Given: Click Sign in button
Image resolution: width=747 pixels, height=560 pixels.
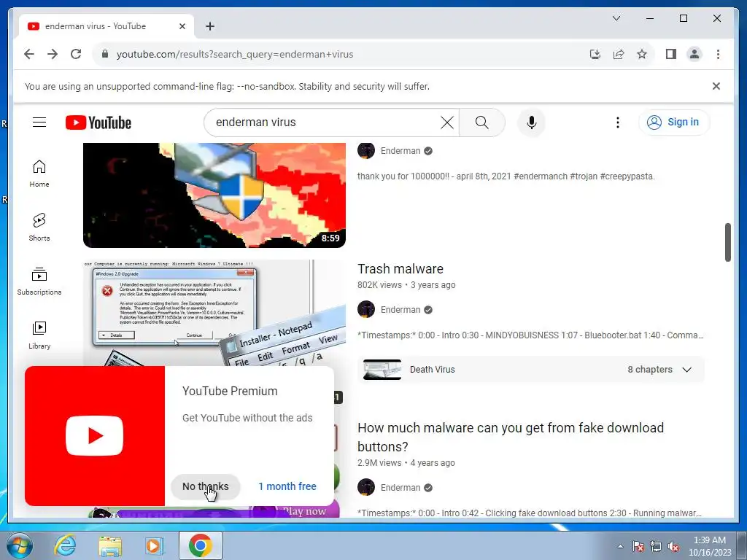Looking at the screenshot, I should (673, 122).
